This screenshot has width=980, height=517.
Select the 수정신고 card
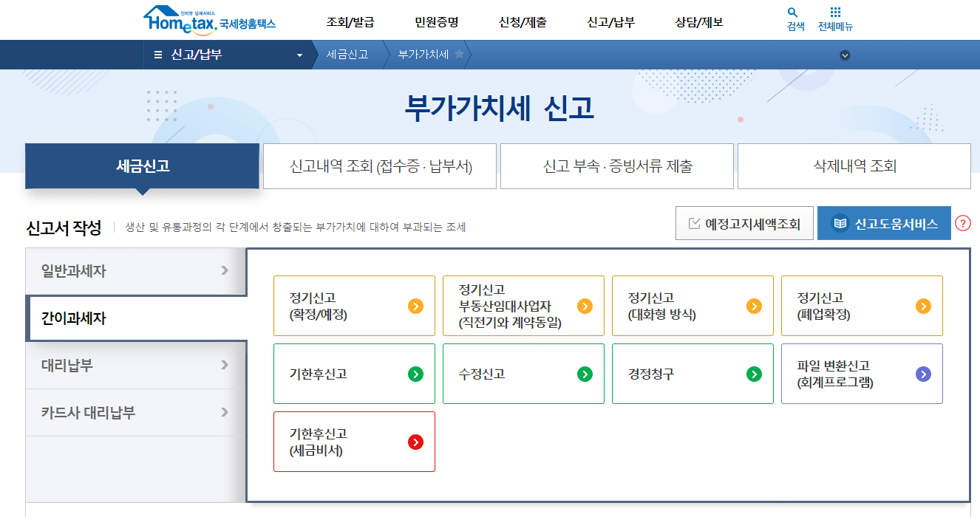[x=523, y=374]
